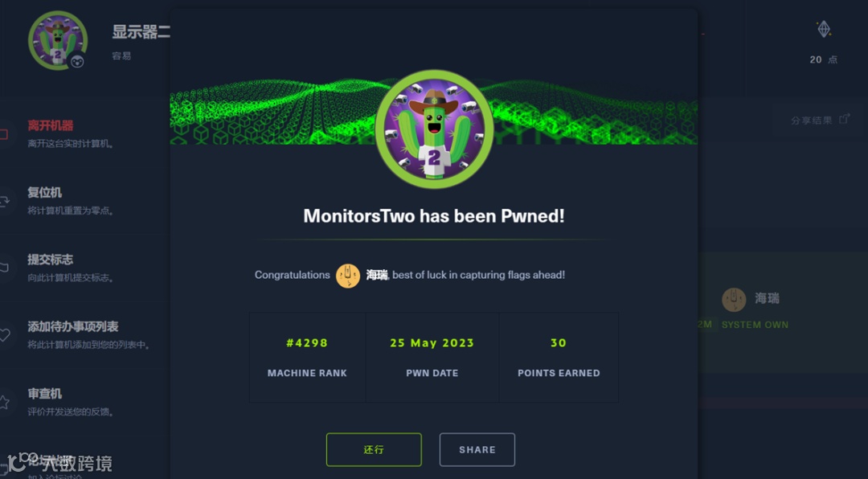Open 提交标志 submit flag option

(51, 260)
